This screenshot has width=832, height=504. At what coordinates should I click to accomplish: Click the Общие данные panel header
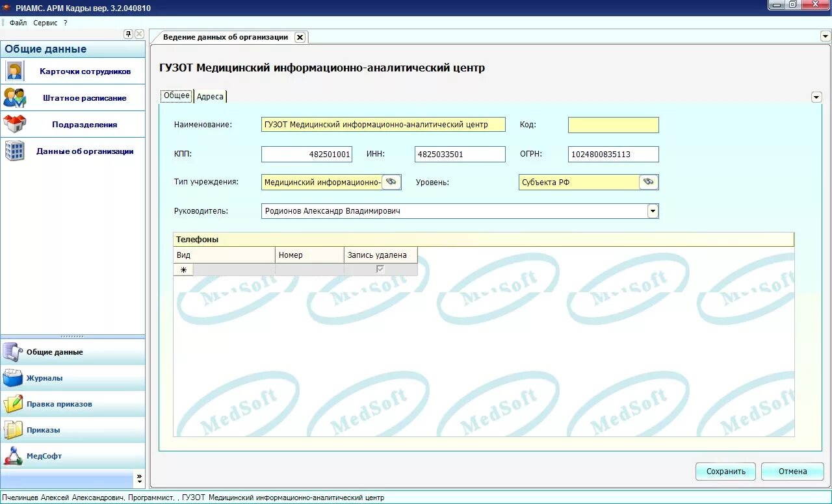pyautogui.click(x=73, y=49)
